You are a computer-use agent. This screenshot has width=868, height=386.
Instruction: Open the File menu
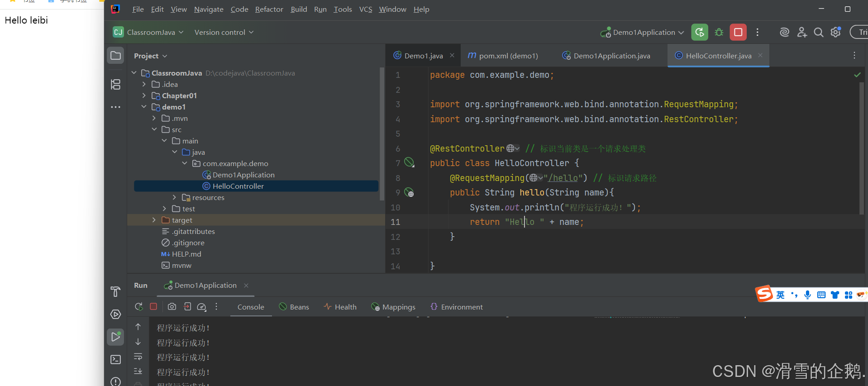[138, 9]
